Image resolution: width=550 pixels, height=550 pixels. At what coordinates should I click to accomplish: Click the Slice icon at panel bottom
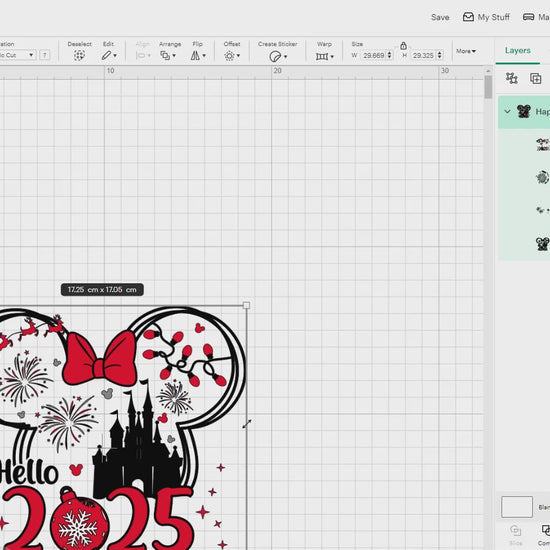[x=516, y=530]
